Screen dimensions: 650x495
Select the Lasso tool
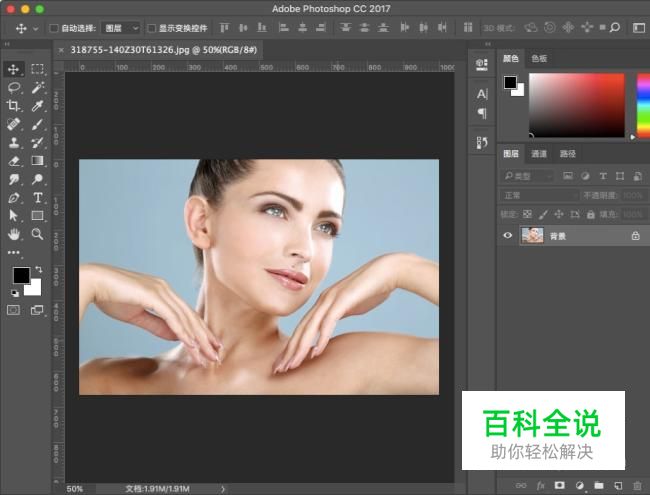(14, 88)
